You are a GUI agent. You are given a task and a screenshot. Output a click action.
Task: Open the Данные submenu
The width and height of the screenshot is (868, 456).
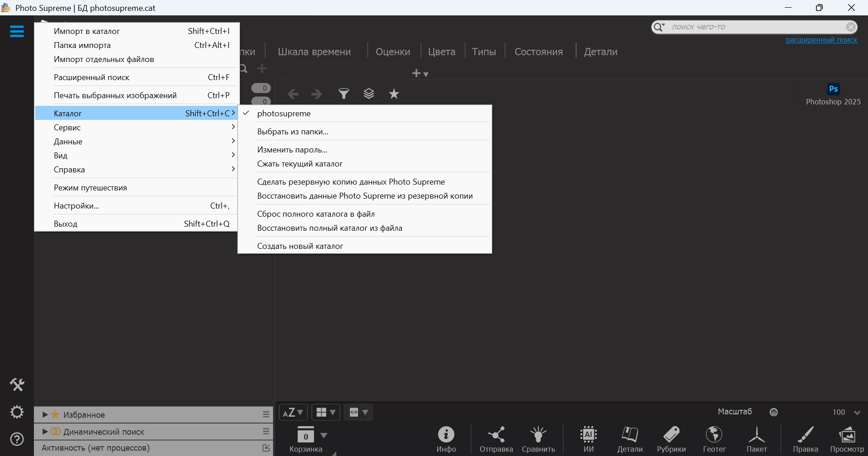click(136, 142)
